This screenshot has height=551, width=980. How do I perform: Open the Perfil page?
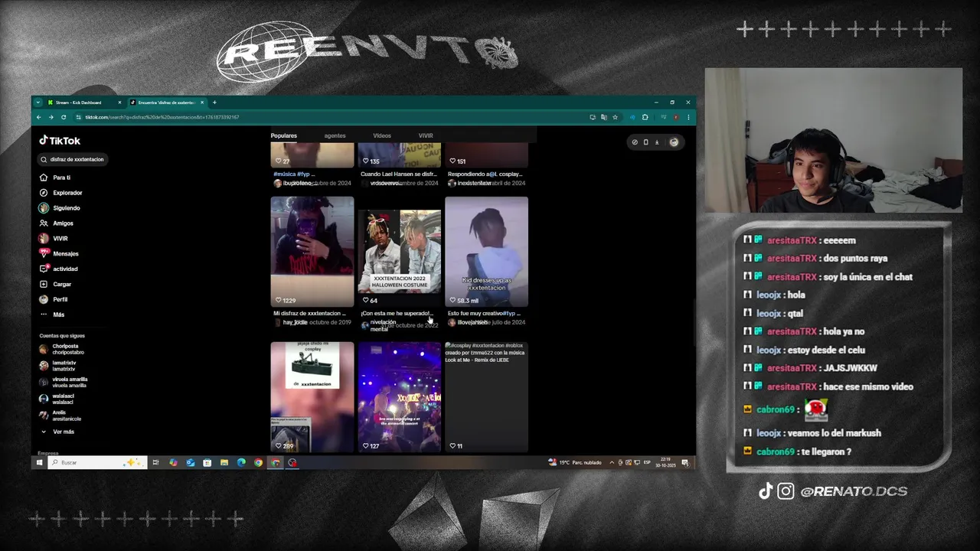pos(54,299)
